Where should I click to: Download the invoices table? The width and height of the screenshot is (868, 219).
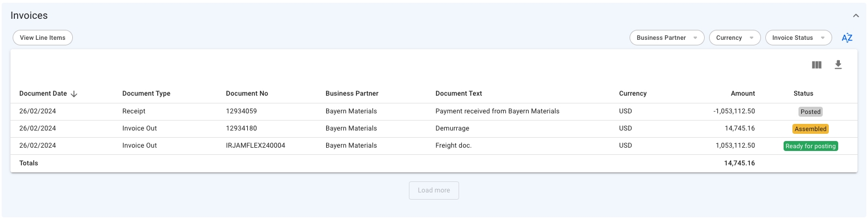(838, 65)
